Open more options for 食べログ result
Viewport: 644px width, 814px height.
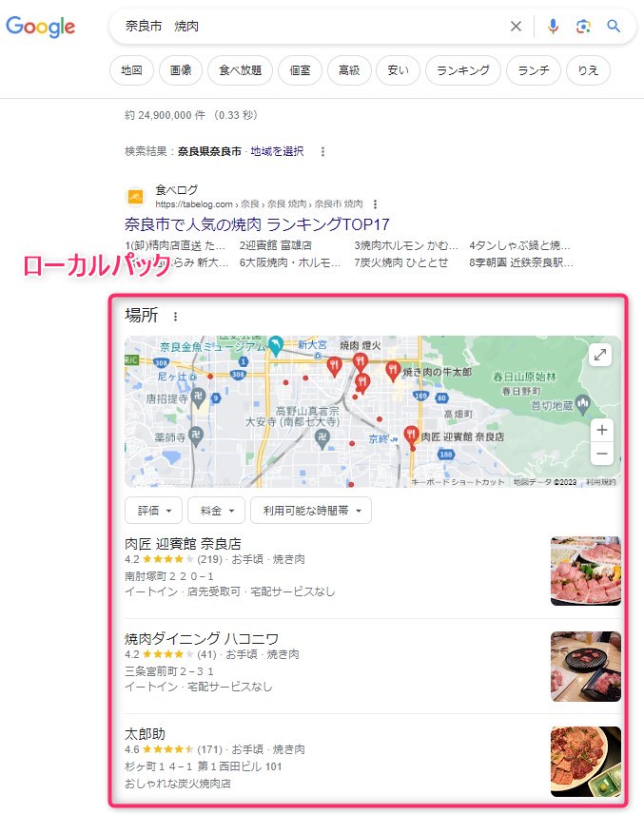tap(375, 204)
